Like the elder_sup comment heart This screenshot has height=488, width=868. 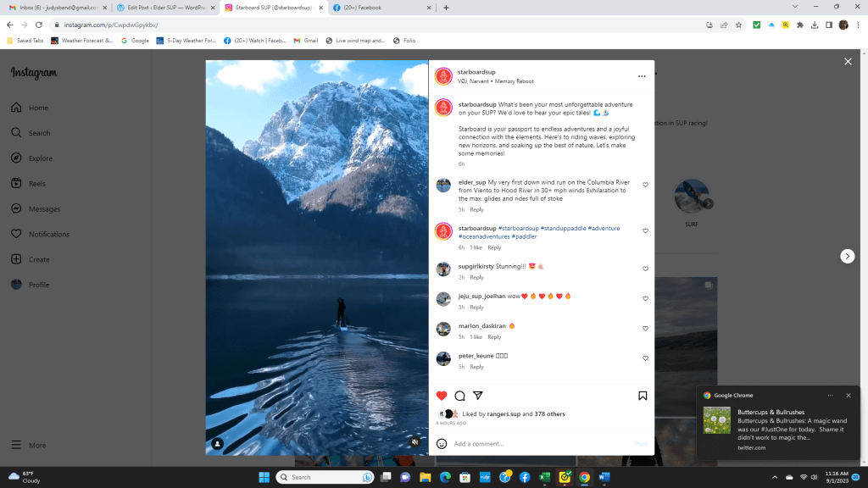[645, 185]
